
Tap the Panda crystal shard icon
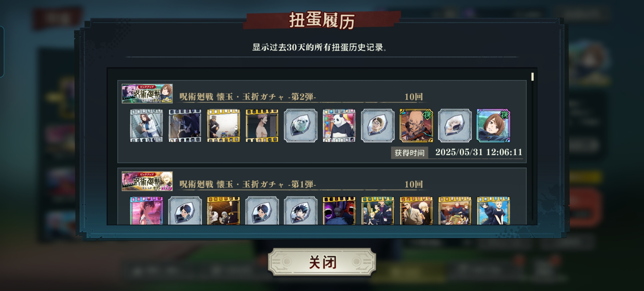point(300,126)
